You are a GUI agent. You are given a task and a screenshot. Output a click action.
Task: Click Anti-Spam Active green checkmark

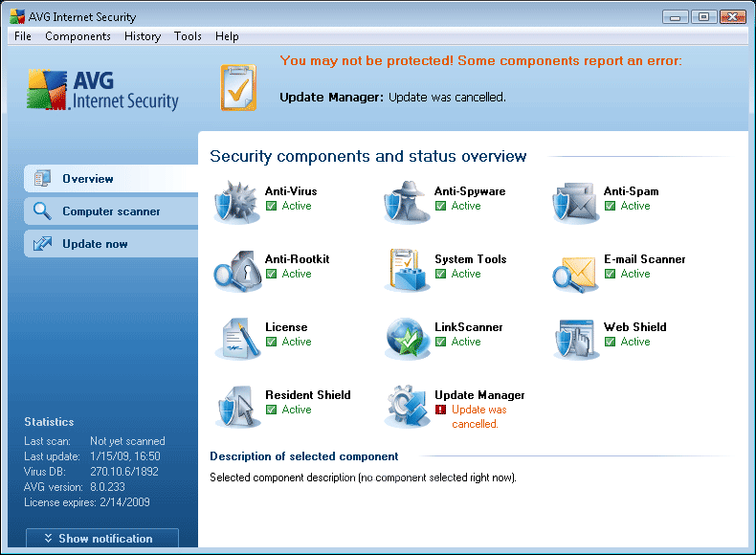[610, 206]
